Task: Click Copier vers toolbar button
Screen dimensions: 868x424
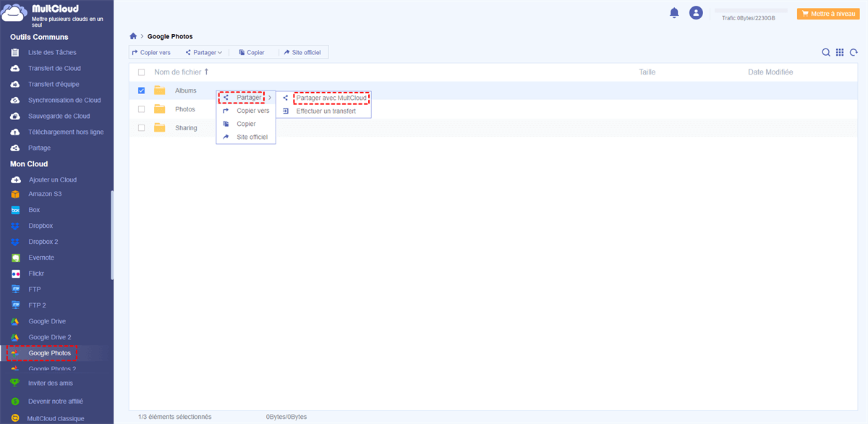Action: coord(151,52)
